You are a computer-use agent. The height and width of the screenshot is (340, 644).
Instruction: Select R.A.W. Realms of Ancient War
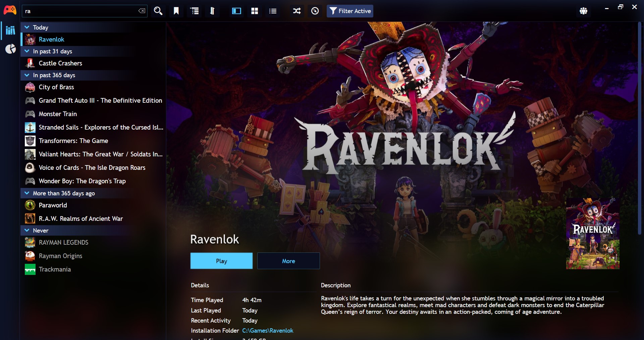93,218
